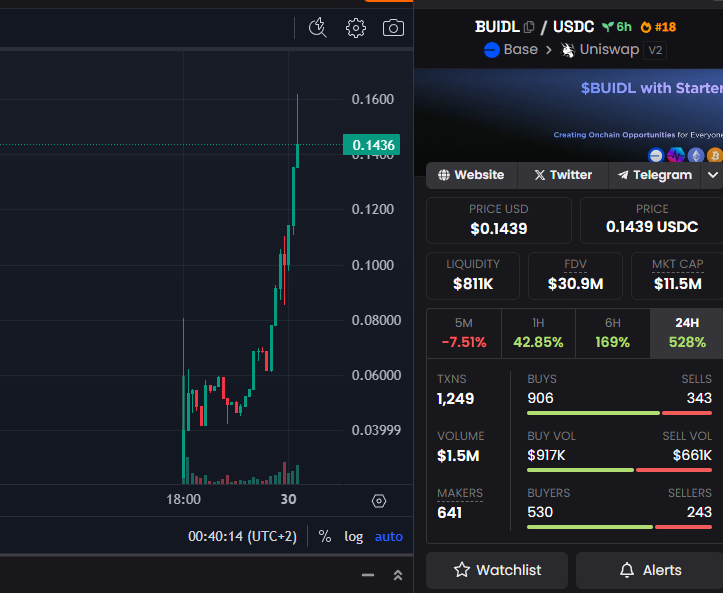
Task: Click the X logo on Twitter button
Action: (539, 175)
